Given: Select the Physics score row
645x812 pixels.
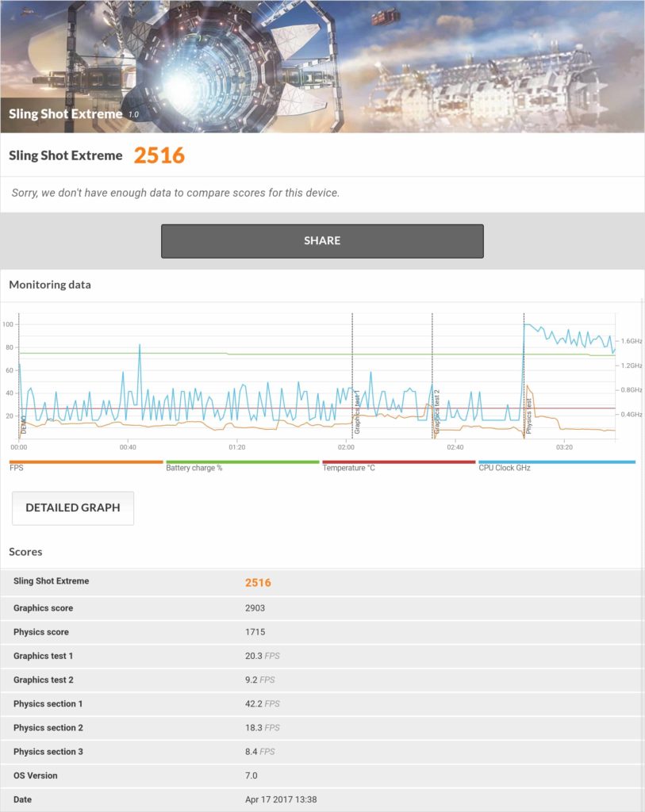Looking at the screenshot, I should [322, 632].
